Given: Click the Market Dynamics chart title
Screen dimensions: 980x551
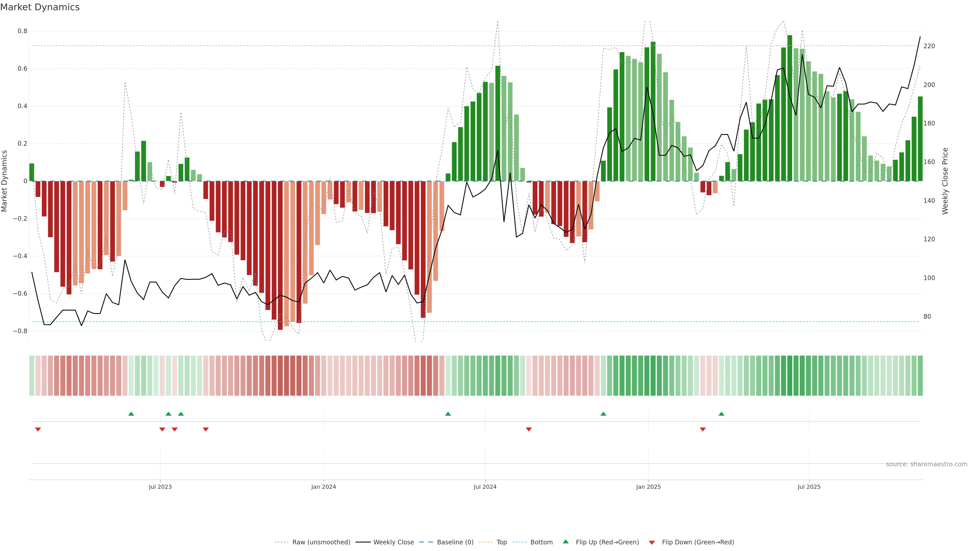Looking at the screenshot, I should [x=40, y=7].
